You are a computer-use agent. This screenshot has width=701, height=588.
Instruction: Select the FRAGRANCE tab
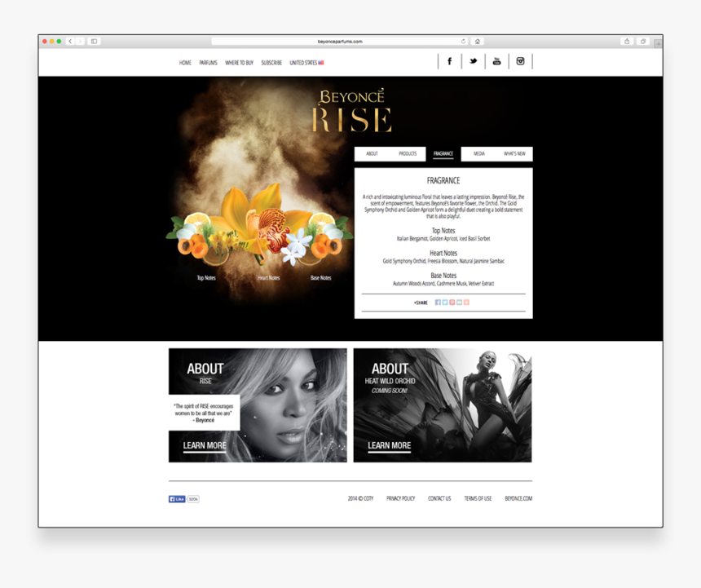coord(443,154)
